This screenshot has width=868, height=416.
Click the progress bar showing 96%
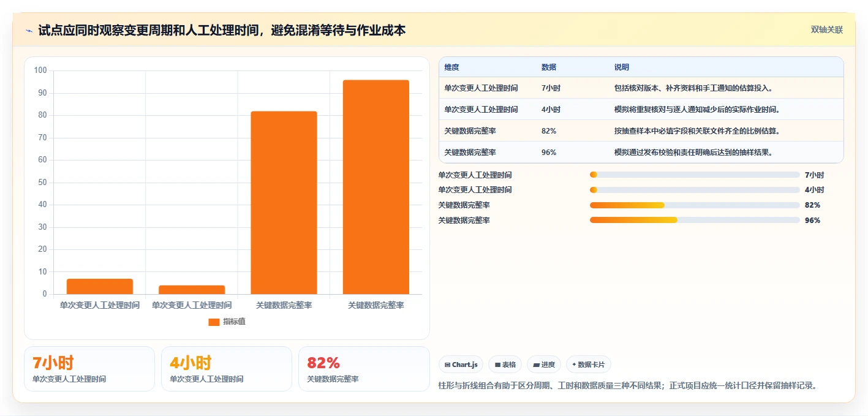tap(695, 220)
